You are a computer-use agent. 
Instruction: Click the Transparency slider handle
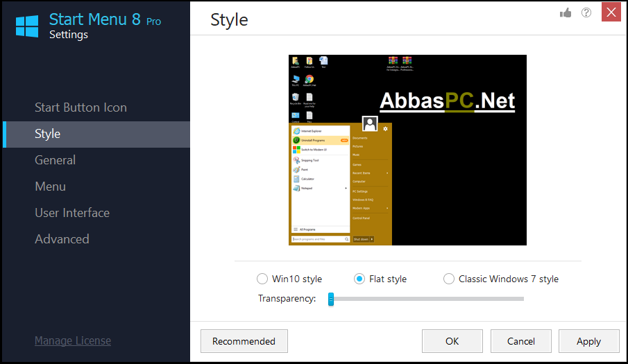coord(331,299)
